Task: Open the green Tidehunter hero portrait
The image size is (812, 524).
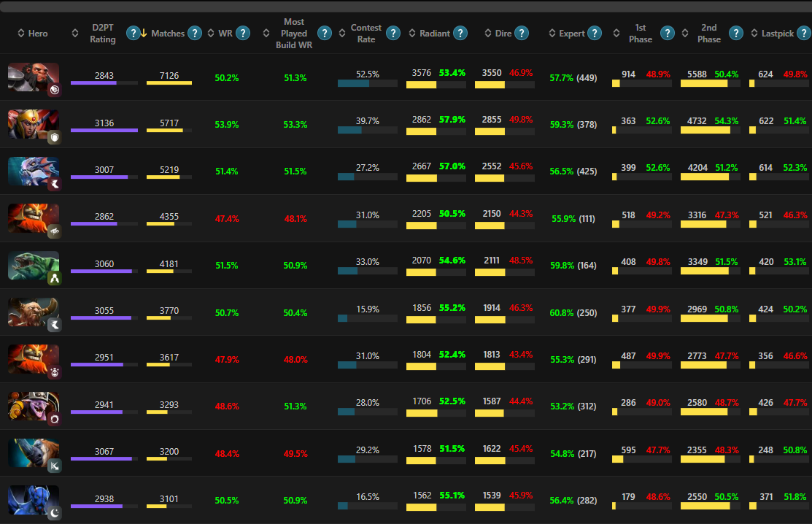Action: click(33, 265)
